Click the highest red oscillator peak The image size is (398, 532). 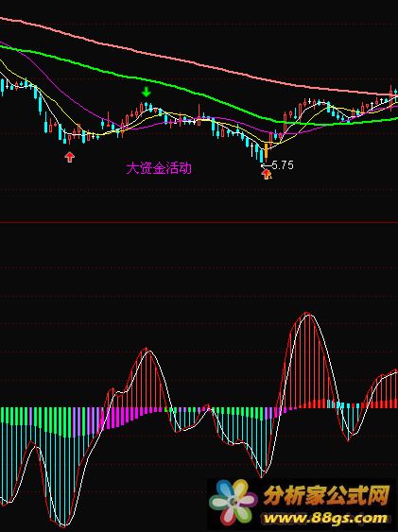tap(307, 313)
